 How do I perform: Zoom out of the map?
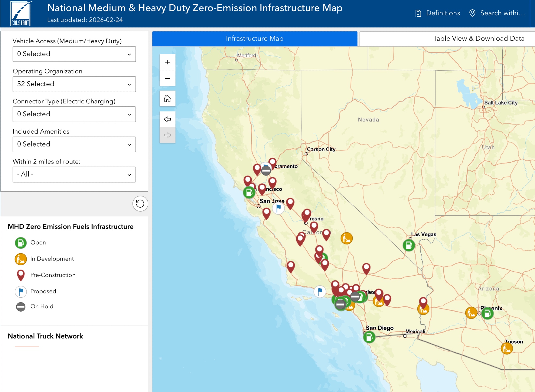167,78
